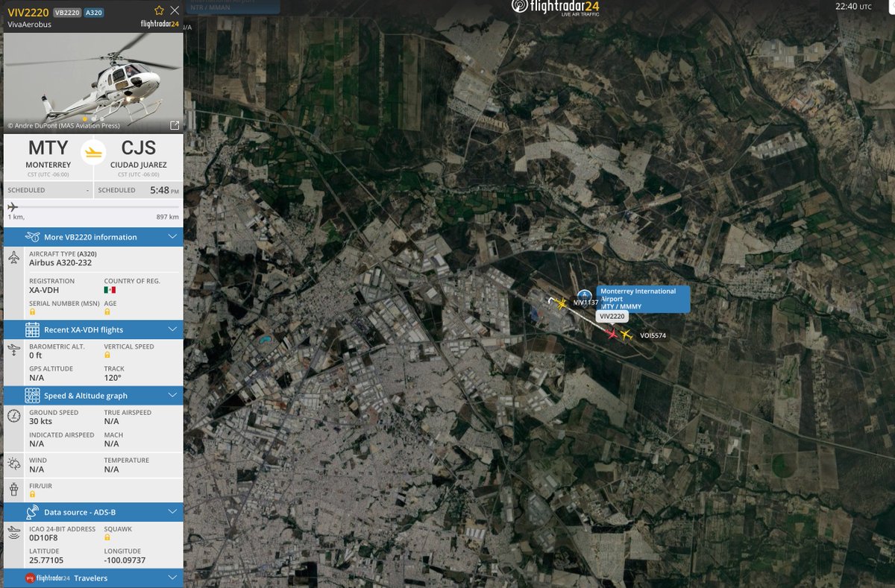The image size is (895, 588).
Task: Click the Monterrey International Airport map label
Action: pos(643,299)
